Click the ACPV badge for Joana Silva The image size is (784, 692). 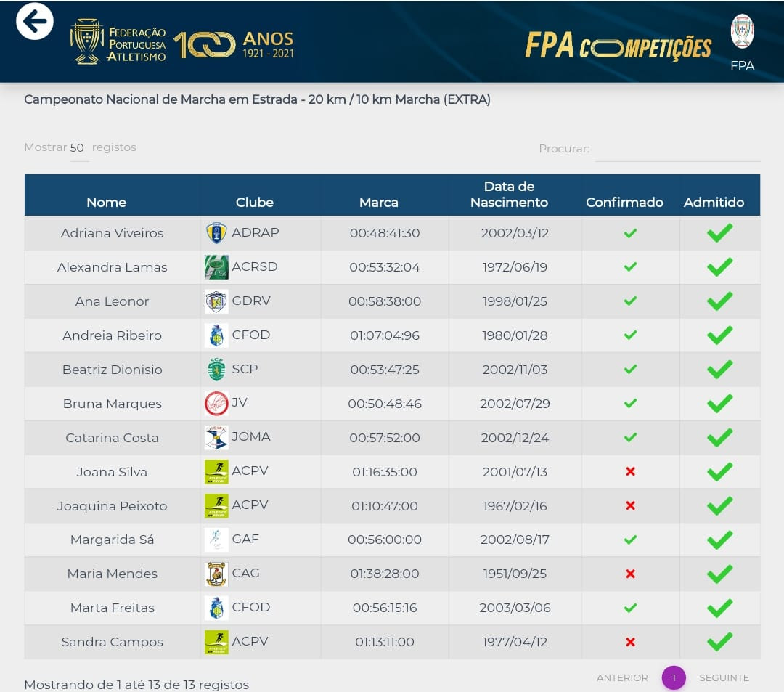[216, 471]
